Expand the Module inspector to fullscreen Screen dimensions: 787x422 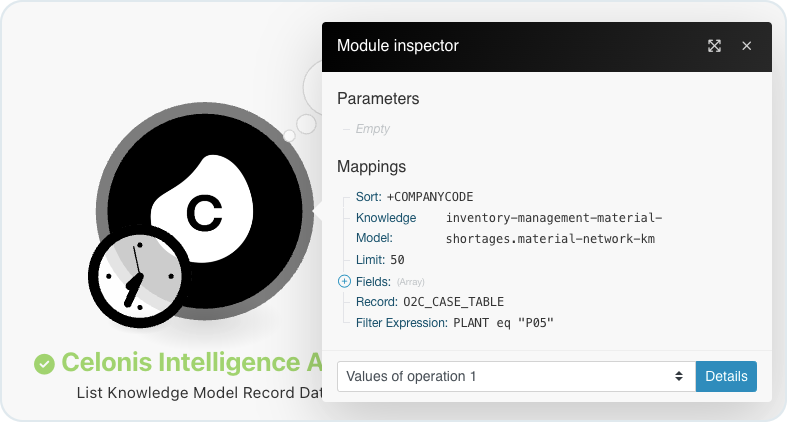tap(714, 46)
